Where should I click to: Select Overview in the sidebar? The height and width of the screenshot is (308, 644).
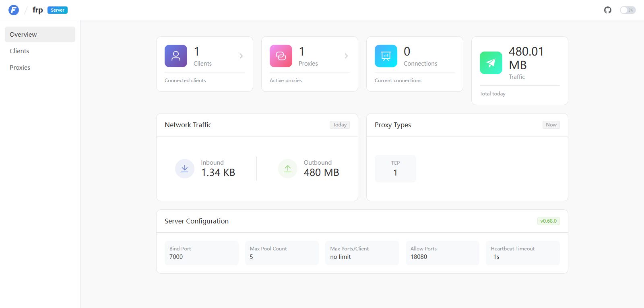point(40,34)
